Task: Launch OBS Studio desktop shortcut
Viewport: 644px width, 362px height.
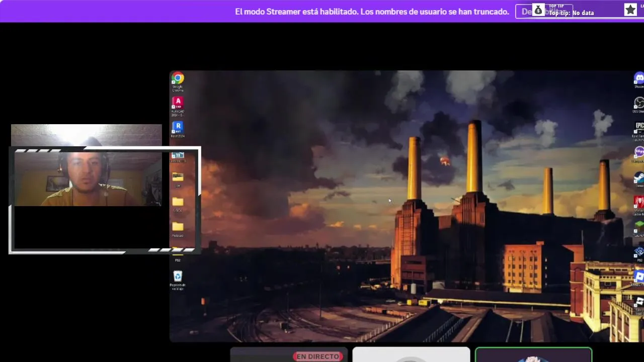Action: click(x=638, y=106)
